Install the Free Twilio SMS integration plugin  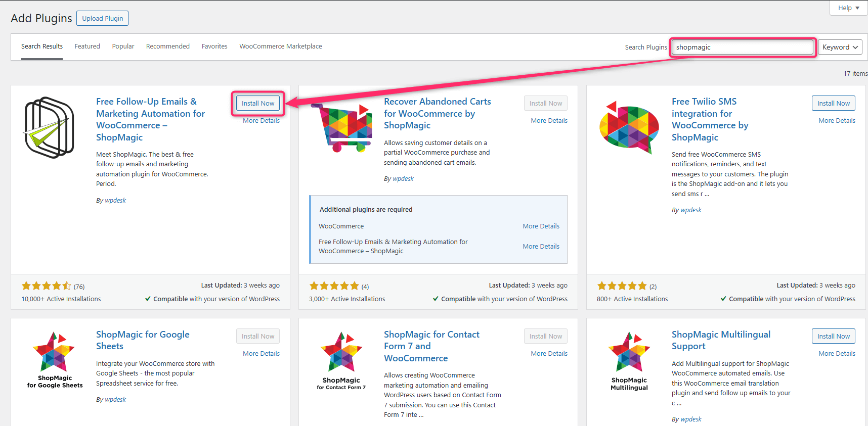coord(833,103)
